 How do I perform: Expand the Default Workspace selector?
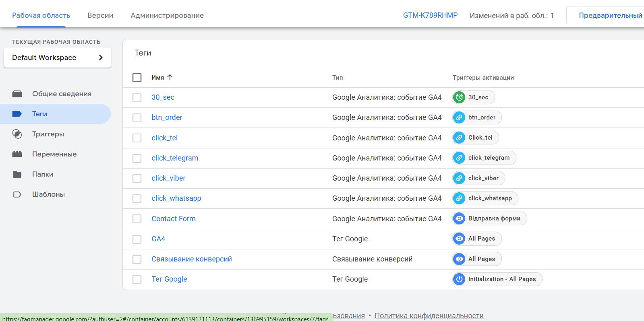[x=57, y=58]
